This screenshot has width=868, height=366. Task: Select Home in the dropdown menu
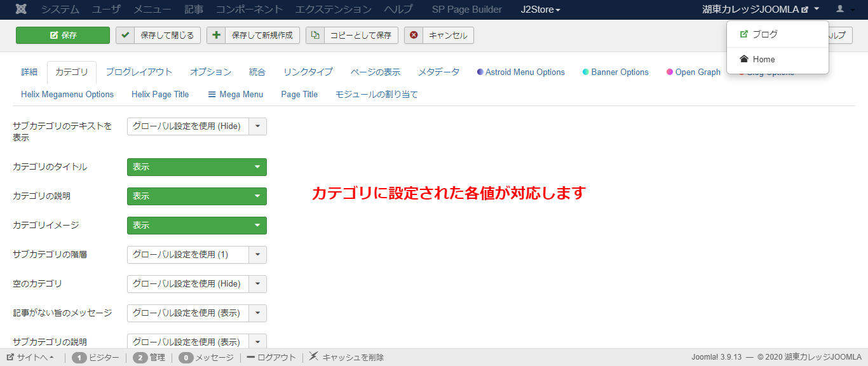pyautogui.click(x=763, y=59)
